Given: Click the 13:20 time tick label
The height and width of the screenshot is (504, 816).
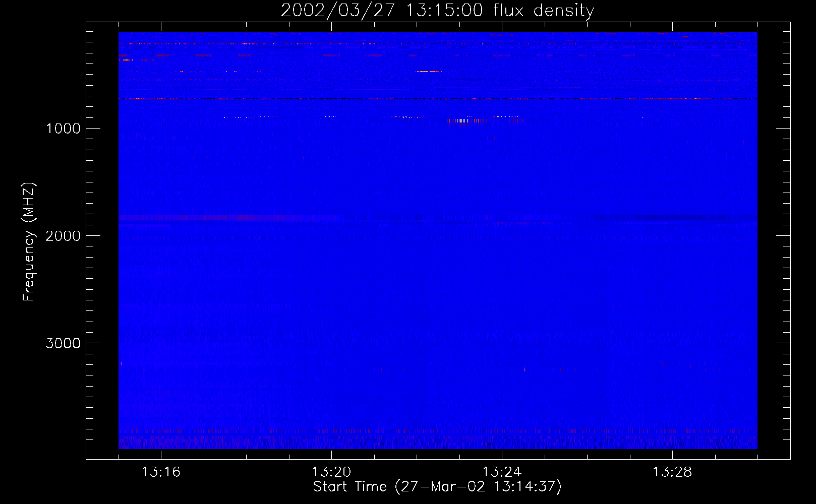Looking at the screenshot, I should [x=331, y=472].
